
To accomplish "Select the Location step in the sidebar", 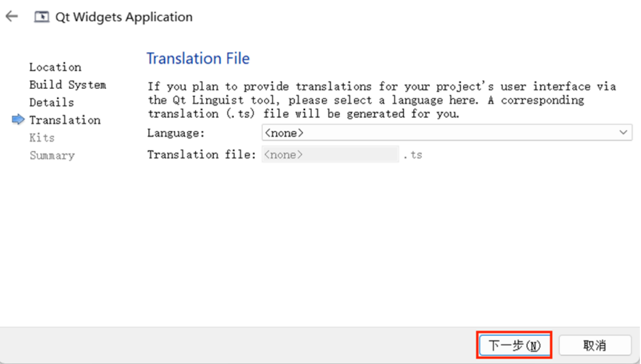I will click(x=55, y=67).
